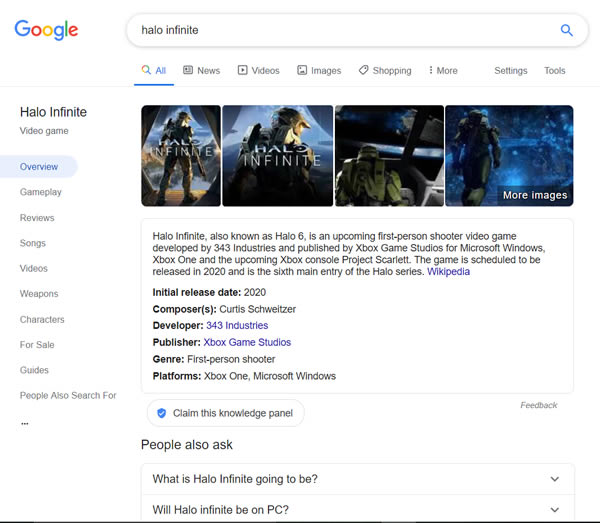
Task: Click More images on the last thumbnail
Action: [535, 195]
